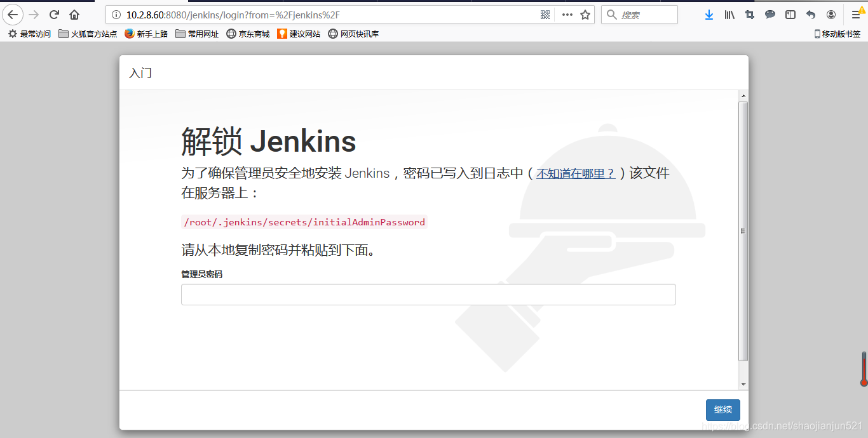Click the 不知道在哪里？ help link
Viewport: 868px width, 438px height.
(x=576, y=173)
